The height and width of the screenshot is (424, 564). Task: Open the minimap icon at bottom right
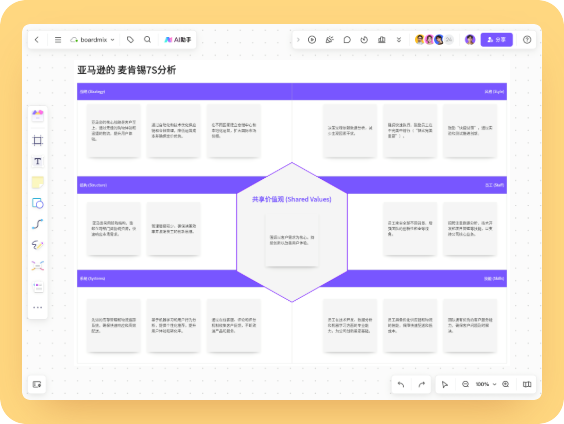point(527,384)
